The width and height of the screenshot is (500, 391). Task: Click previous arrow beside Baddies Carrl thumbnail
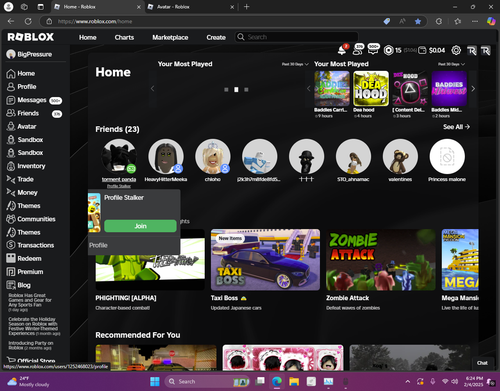[x=308, y=89]
